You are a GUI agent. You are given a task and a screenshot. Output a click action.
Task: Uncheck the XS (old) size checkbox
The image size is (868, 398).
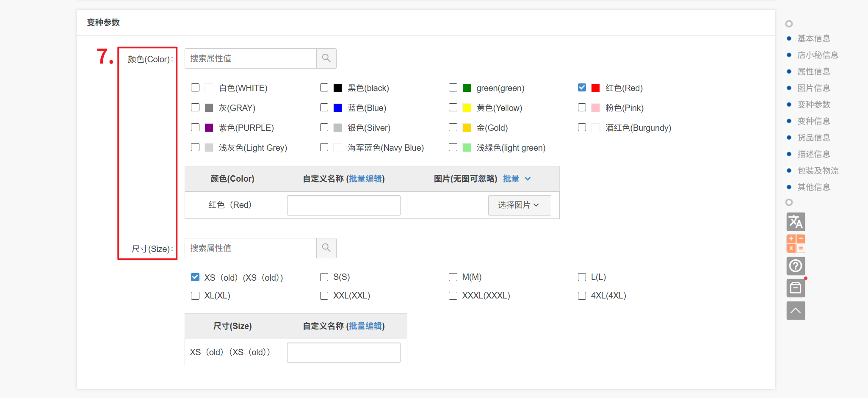coord(195,277)
